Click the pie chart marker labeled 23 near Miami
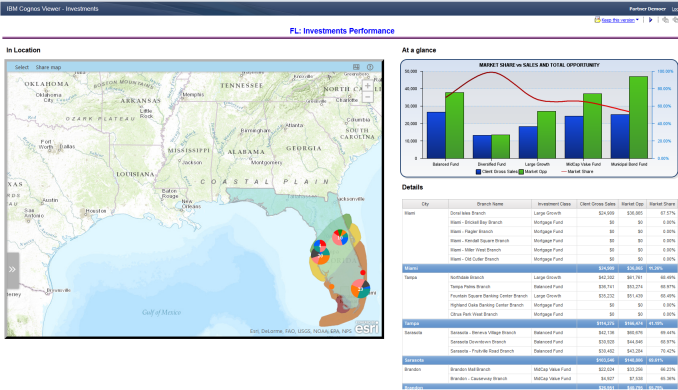This screenshot has width=678, height=390. [x=360, y=288]
